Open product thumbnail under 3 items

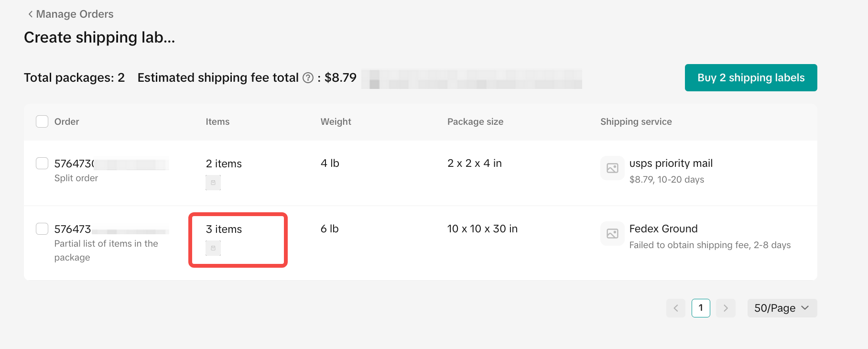click(213, 248)
